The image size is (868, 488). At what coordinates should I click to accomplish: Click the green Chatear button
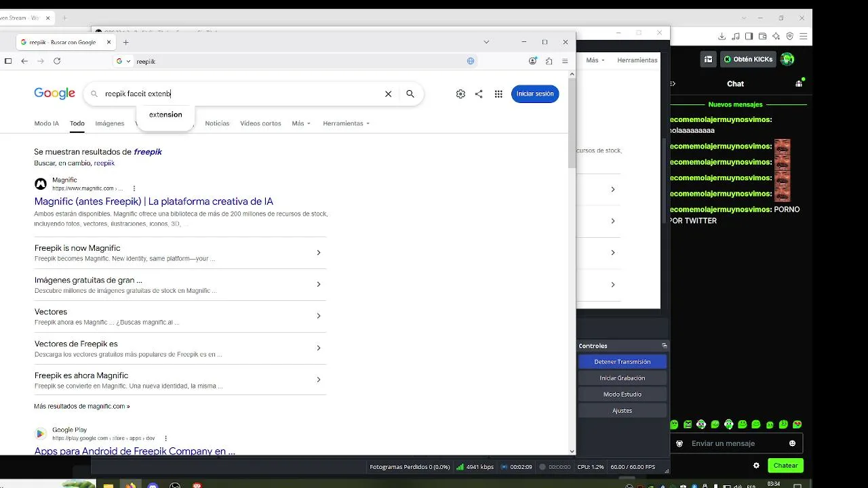pos(786,466)
